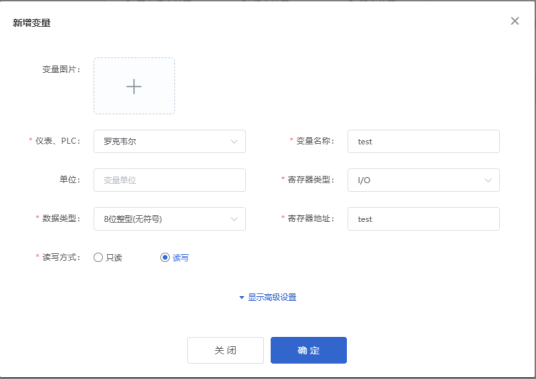Select the 读写 radio button
Image resolution: width=536 pixels, height=379 pixels.
165,257
